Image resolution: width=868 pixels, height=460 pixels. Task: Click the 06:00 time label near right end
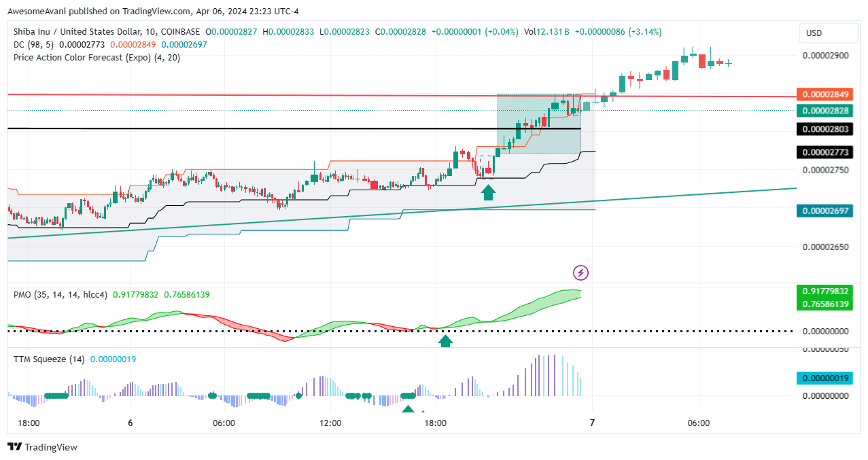click(699, 423)
